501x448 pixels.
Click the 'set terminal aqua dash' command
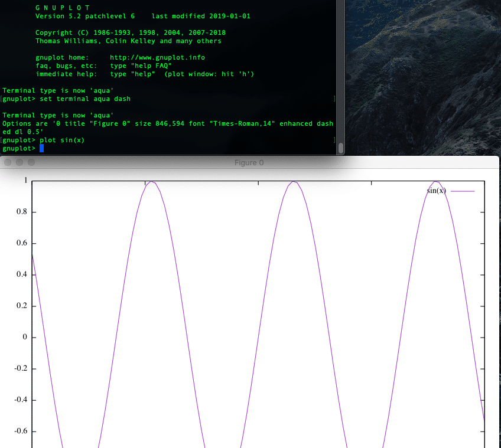tap(85, 99)
